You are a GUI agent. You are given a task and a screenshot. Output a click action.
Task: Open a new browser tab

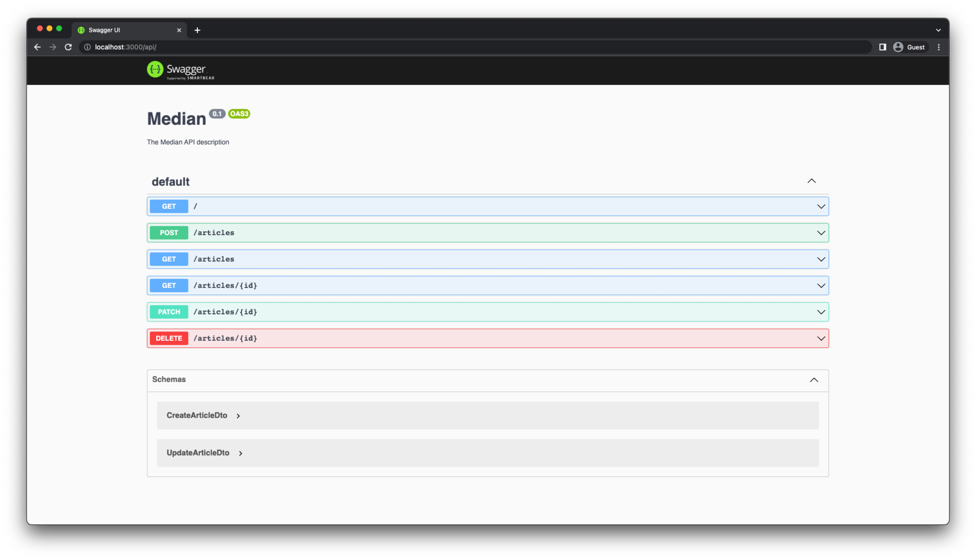click(x=197, y=30)
